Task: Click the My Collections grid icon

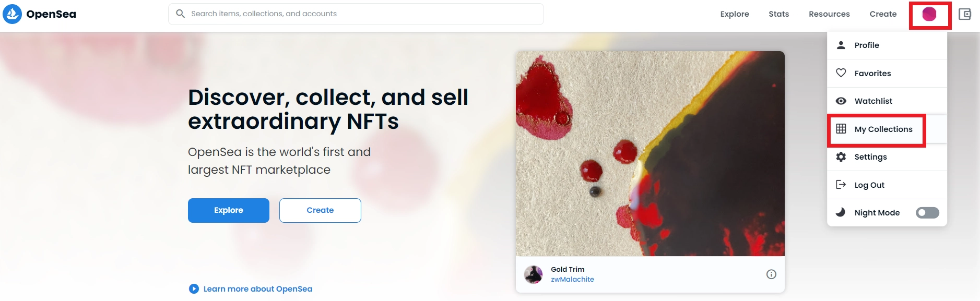Action: point(841,129)
